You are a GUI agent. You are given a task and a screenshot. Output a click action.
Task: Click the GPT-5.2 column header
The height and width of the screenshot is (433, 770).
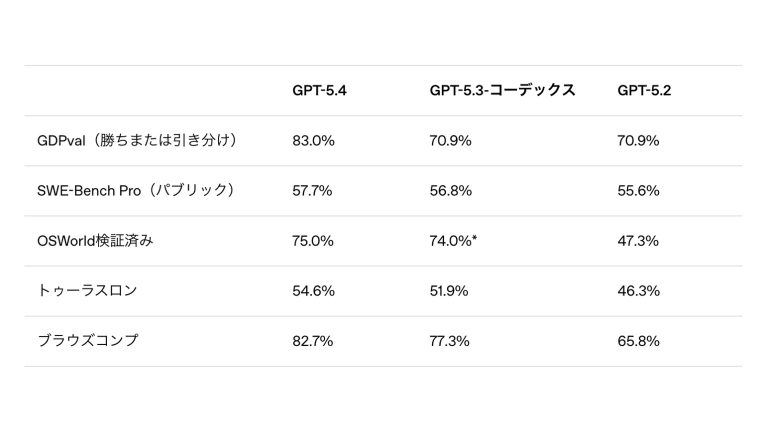[644, 90]
